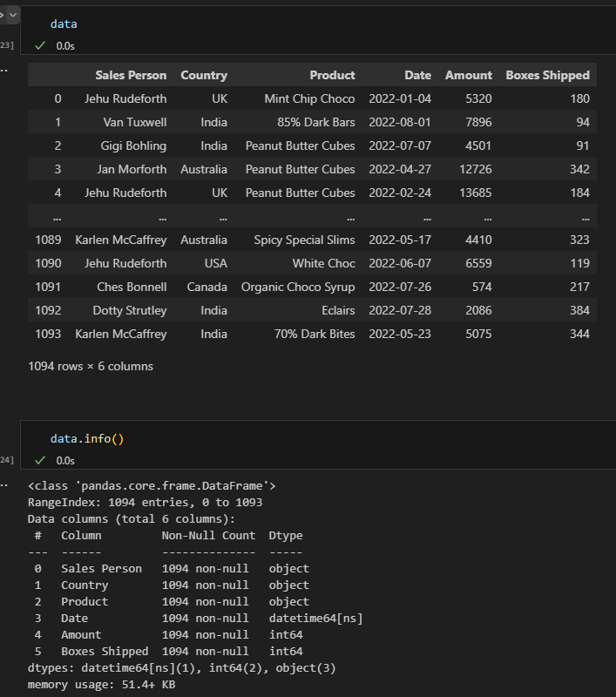Viewport: 616px width, 697px height.
Task: Click '1094 rows × 6 columns' summary text
Action: [x=91, y=366]
